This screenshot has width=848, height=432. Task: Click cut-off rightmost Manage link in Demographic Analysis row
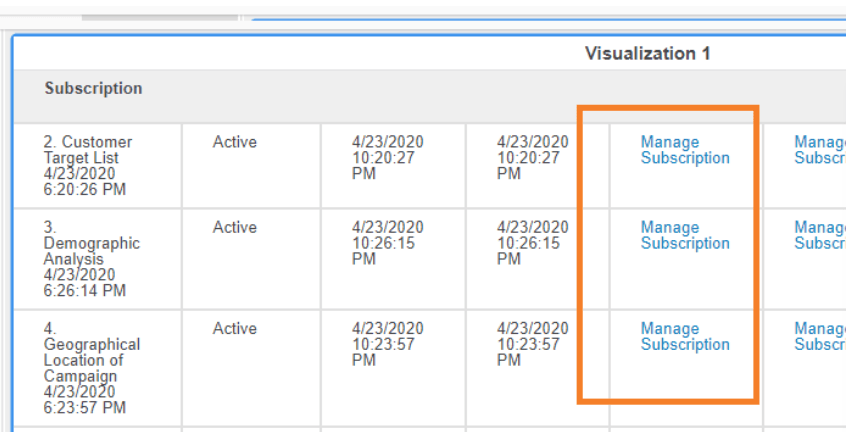820,236
